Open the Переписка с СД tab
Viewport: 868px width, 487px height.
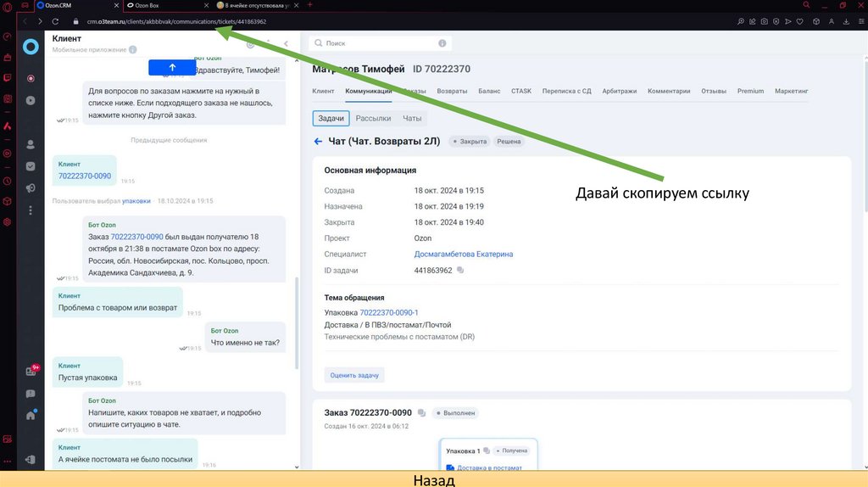coord(566,91)
